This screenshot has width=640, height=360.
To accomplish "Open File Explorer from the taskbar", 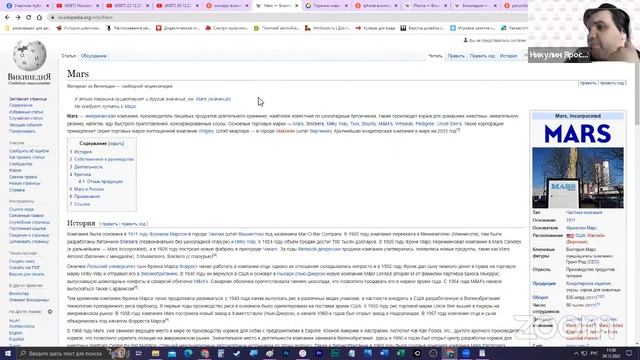I will coord(156,353).
